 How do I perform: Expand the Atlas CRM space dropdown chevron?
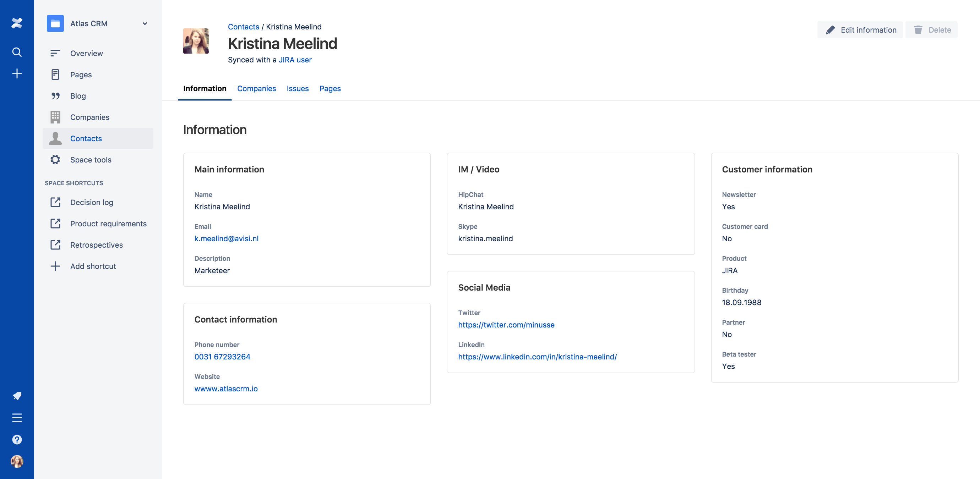point(145,23)
